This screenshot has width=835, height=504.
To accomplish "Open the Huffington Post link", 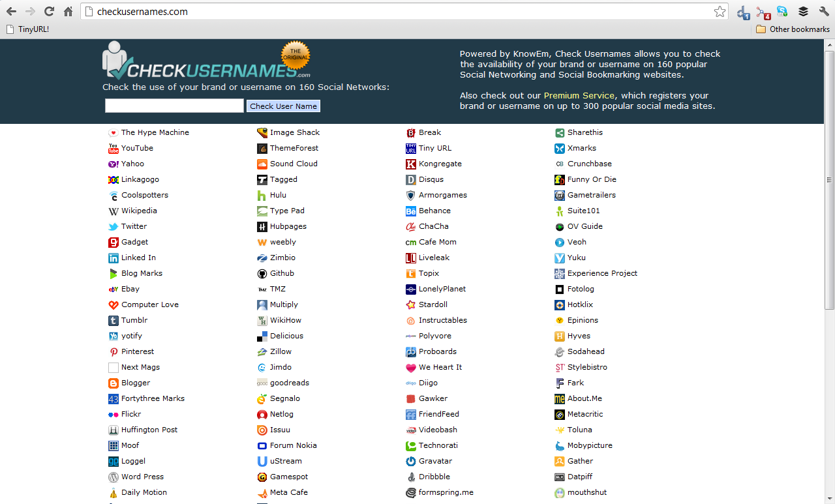I will (x=149, y=430).
